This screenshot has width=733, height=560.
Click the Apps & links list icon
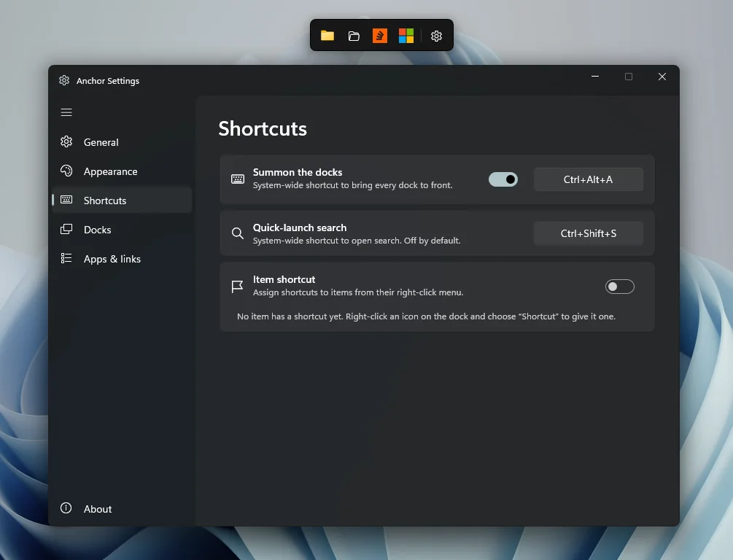[66, 258]
